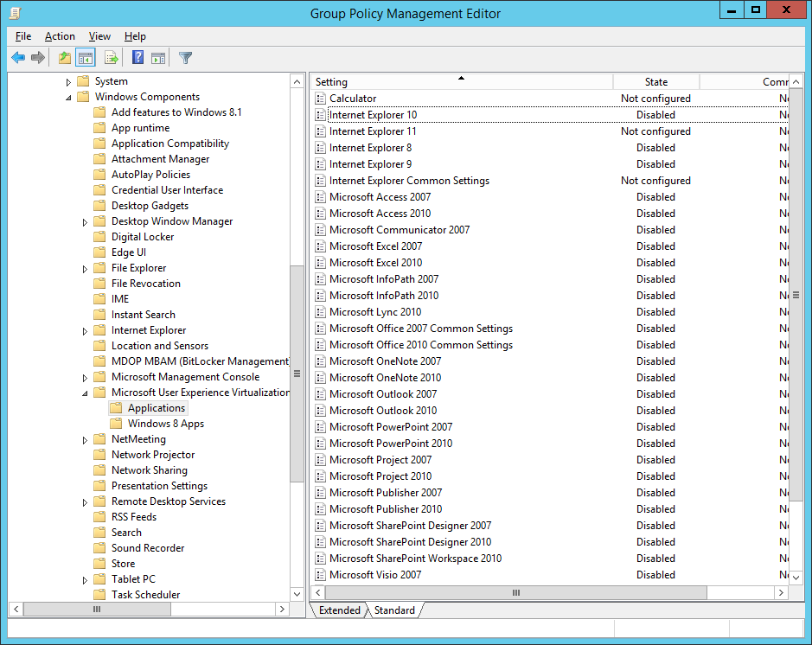Select Location and Sensors in the tree

[159, 345]
